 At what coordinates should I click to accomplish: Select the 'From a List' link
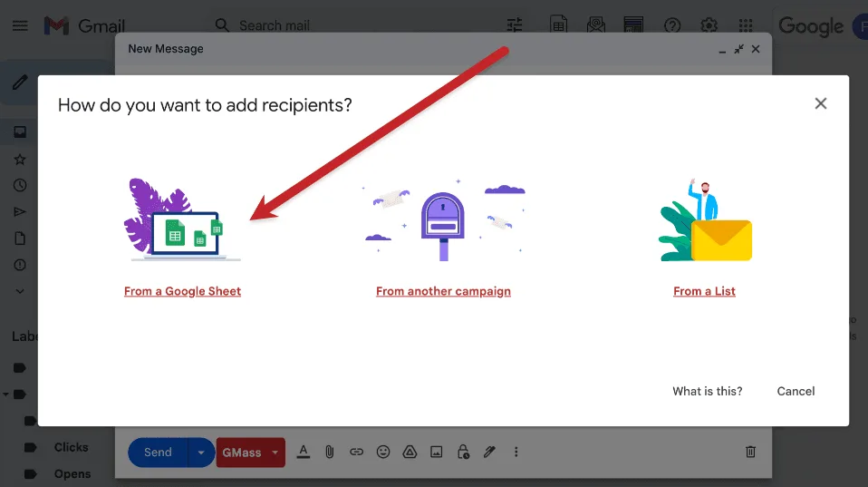click(704, 291)
